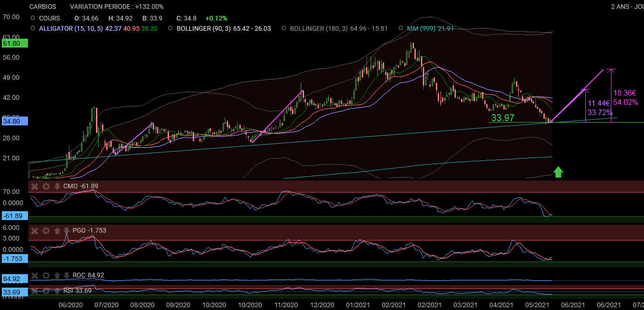Open the ALLIGATOR indicator settings gear

point(33,28)
